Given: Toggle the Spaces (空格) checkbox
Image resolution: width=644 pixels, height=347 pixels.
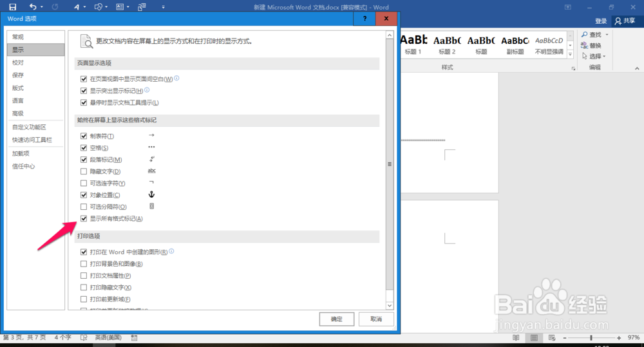Looking at the screenshot, I should click(84, 148).
